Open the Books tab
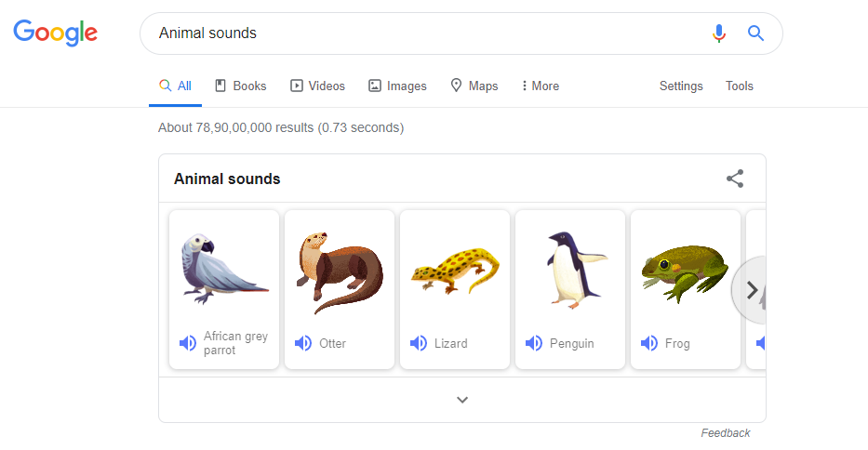Image resolution: width=868 pixels, height=450 pixels. [241, 86]
